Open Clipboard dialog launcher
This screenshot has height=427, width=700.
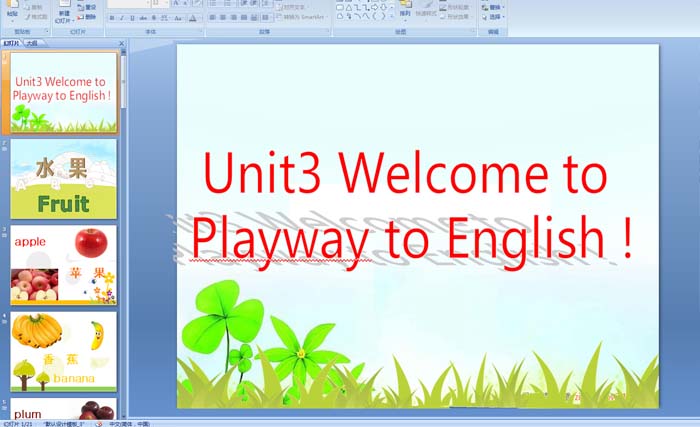pos(47,31)
